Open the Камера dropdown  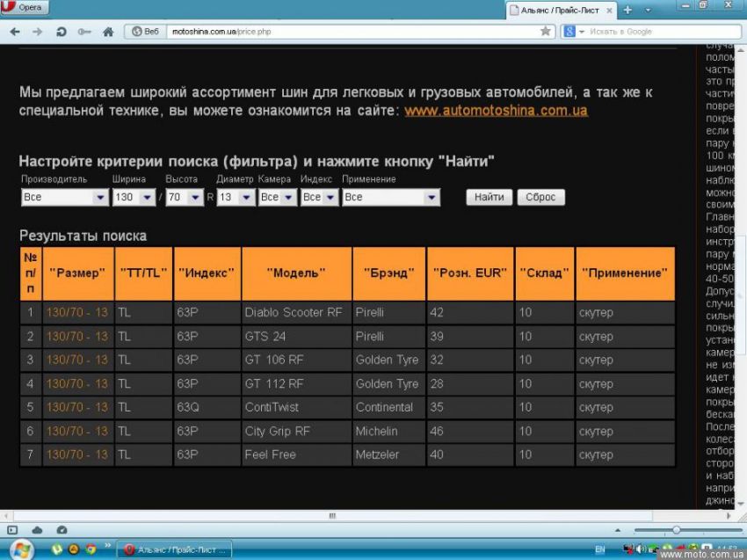(277, 197)
